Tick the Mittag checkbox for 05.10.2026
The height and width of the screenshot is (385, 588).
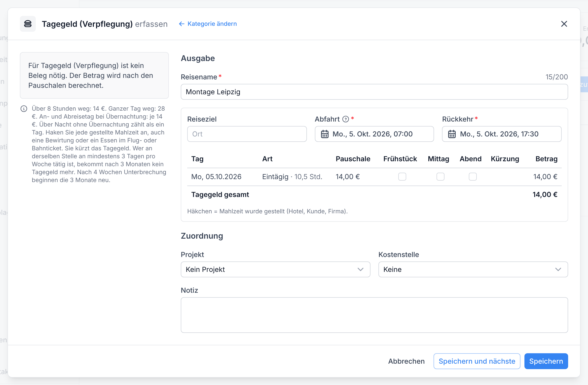pyautogui.click(x=441, y=177)
